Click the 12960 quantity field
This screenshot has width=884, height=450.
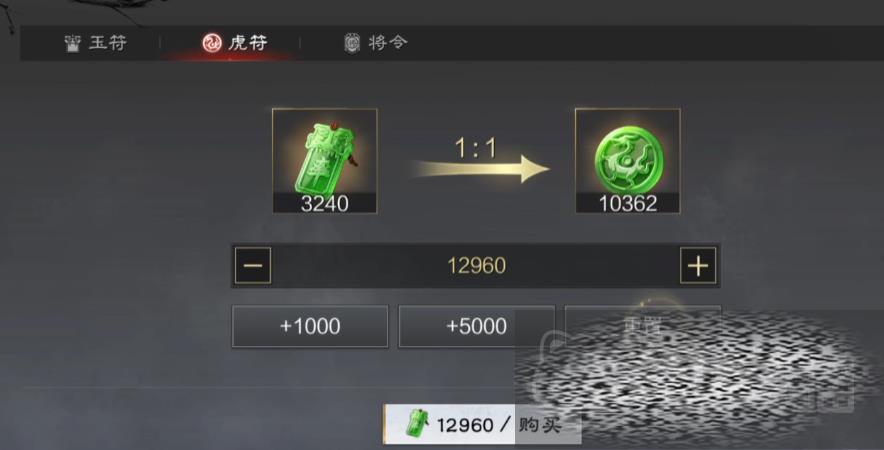tap(476, 266)
